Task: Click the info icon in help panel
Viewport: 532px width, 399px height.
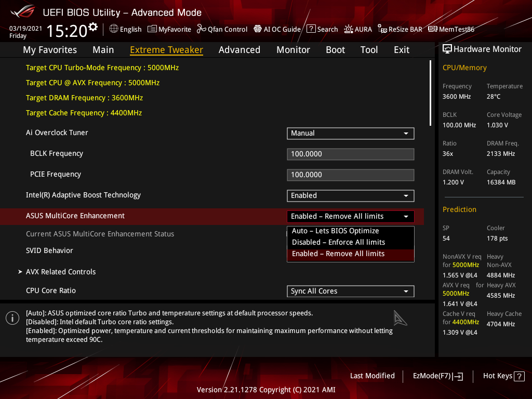Action: [12, 318]
